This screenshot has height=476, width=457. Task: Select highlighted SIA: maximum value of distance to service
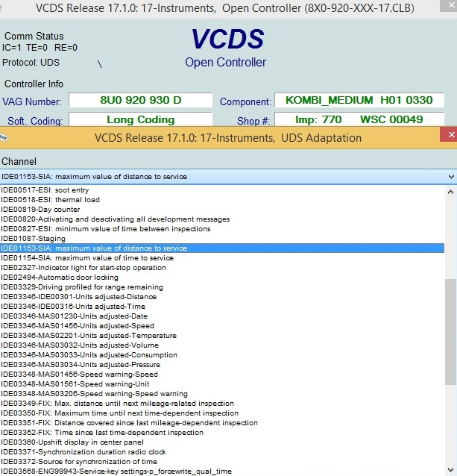pyautogui.click(x=222, y=248)
